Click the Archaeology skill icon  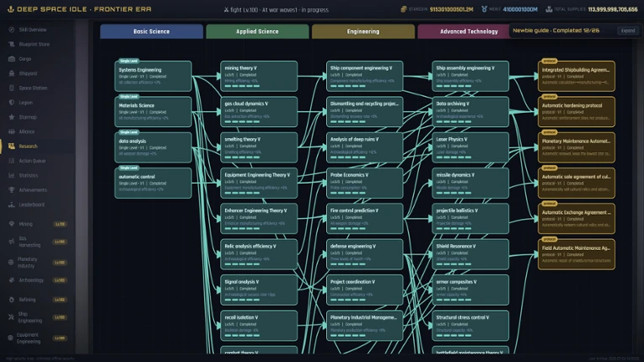pyautogui.click(x=12, y=280)
